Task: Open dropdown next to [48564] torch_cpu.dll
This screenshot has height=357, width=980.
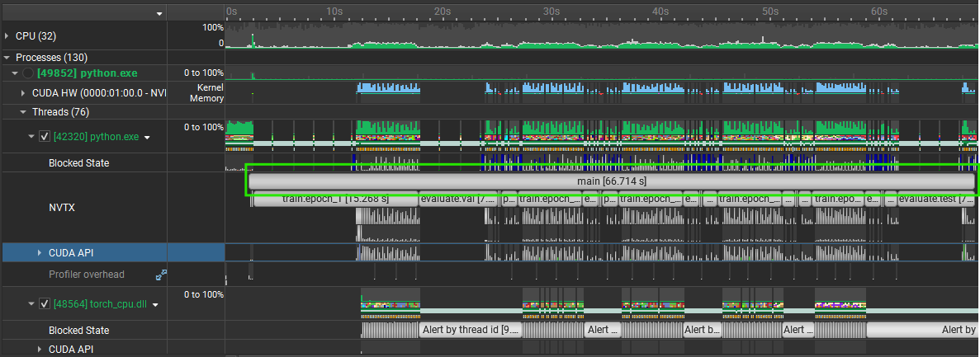Action: tap(155, 304)
